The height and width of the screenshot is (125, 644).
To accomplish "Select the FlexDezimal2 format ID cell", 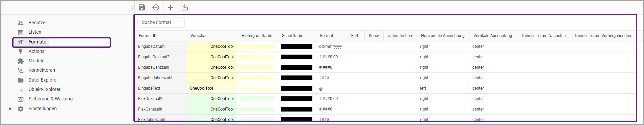I will tap(160, 99).
